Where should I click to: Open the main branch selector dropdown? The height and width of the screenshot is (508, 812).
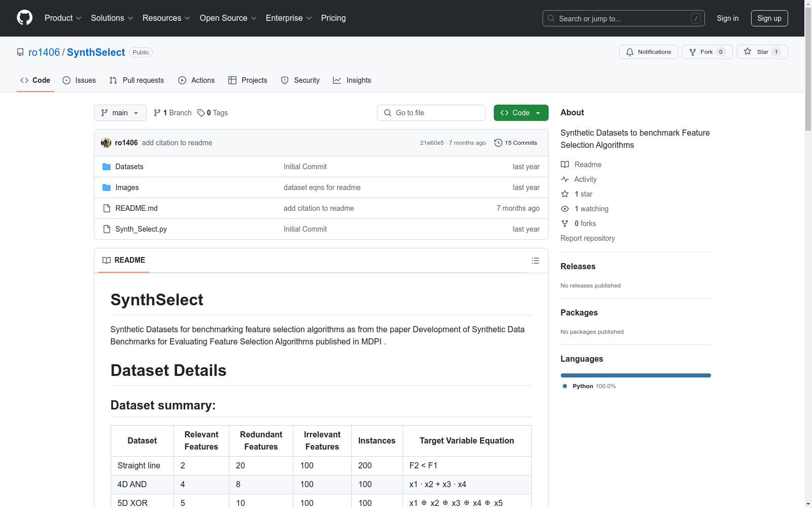[x=120, y=113]
